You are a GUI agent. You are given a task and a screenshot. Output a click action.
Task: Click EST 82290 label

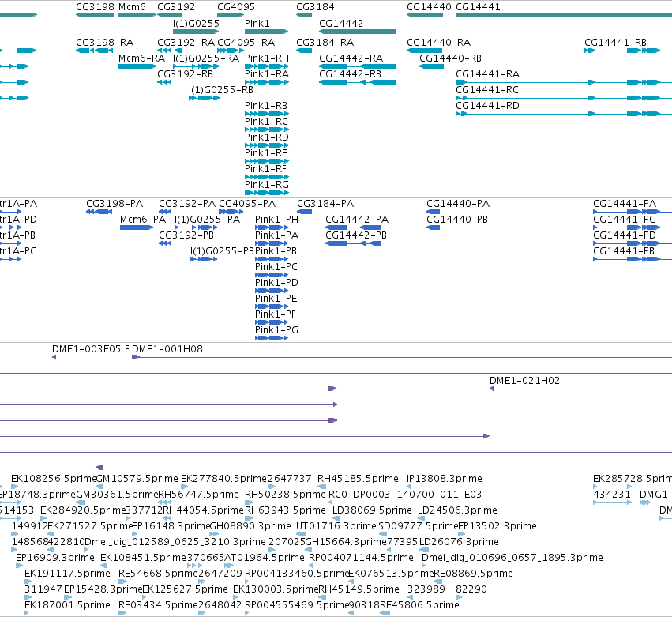471,589
